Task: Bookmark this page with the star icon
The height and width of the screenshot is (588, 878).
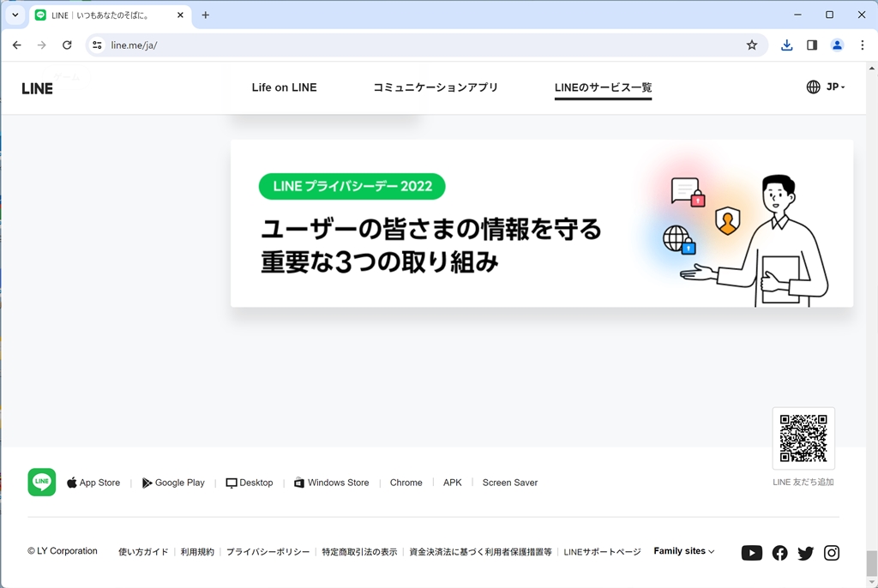Action: click(751, 45)
